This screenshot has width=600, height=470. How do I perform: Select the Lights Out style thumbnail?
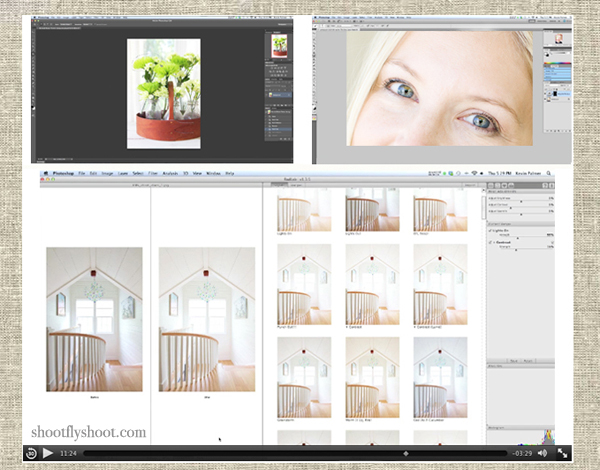pyautogui.click(x=372, y=210)
